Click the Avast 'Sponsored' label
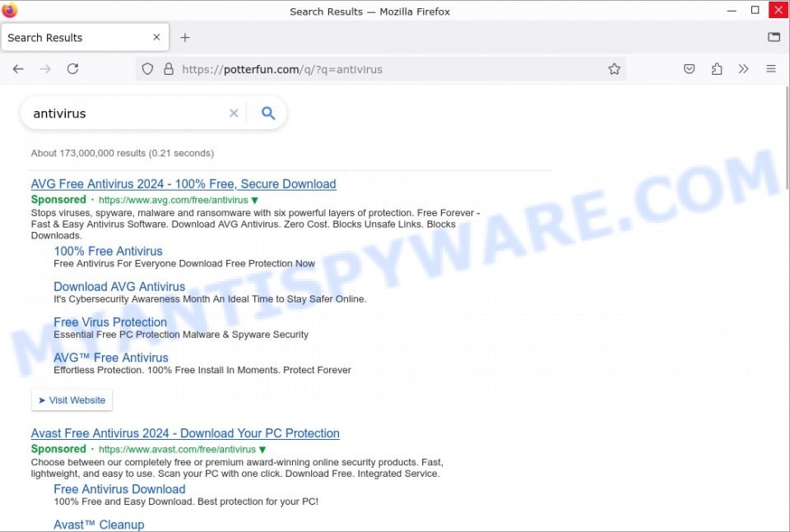 pyautogui.click(x=58, y=449)
